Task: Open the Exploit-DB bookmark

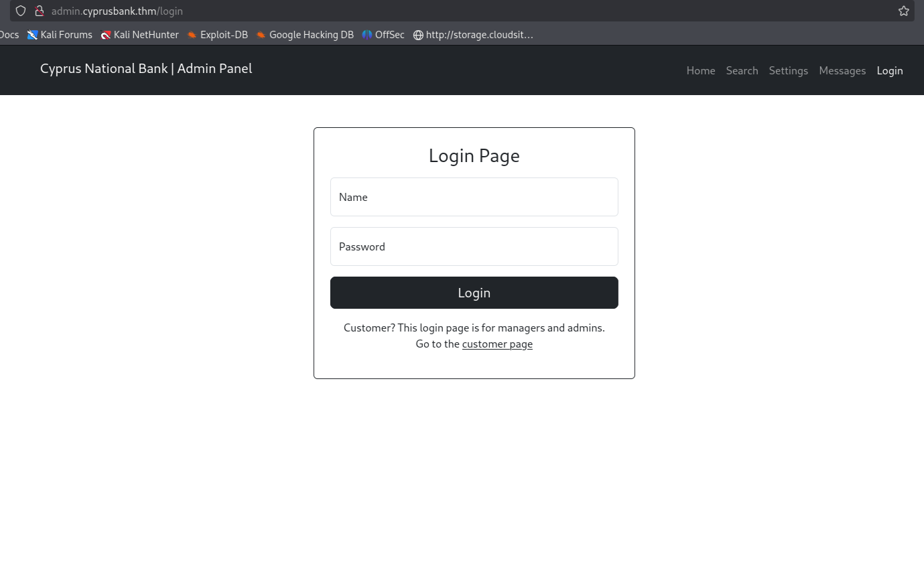Action: tap(217, 35)
